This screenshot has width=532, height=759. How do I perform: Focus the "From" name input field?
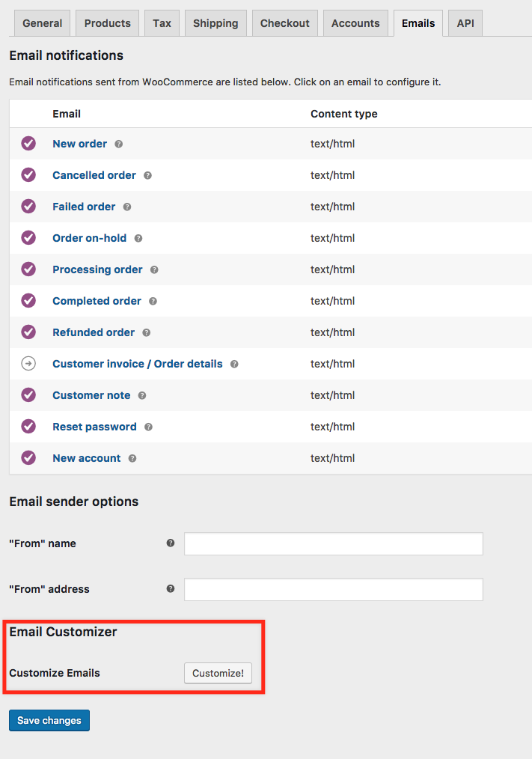click(334, 543)
